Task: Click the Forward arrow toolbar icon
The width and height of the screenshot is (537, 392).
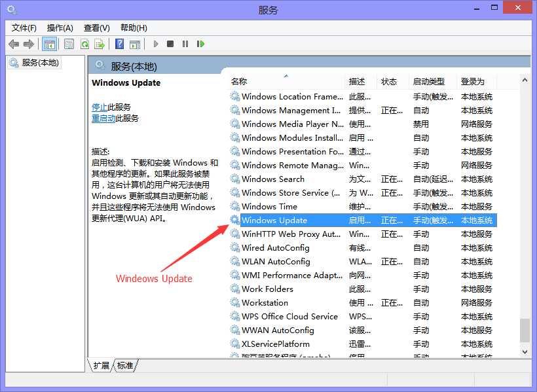Action: coord(29,44)
